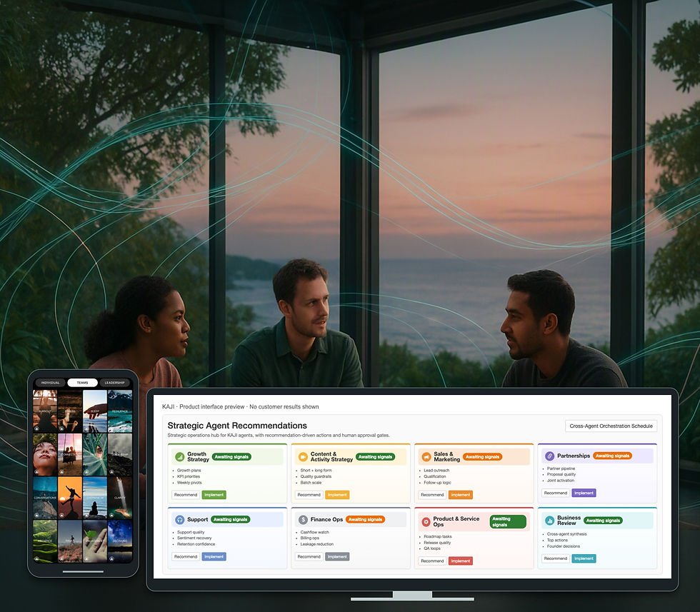Click Implement on Product & Service Ops card
The image size is (700, 612).
[x=460, y=561]
